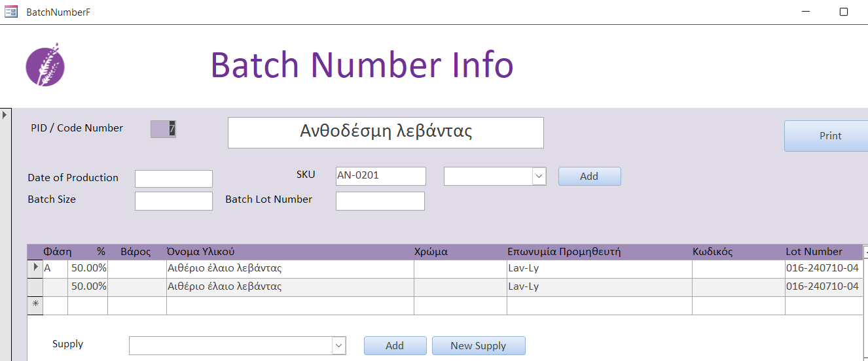Click the Φάση column header

click(x=58, y=252)
